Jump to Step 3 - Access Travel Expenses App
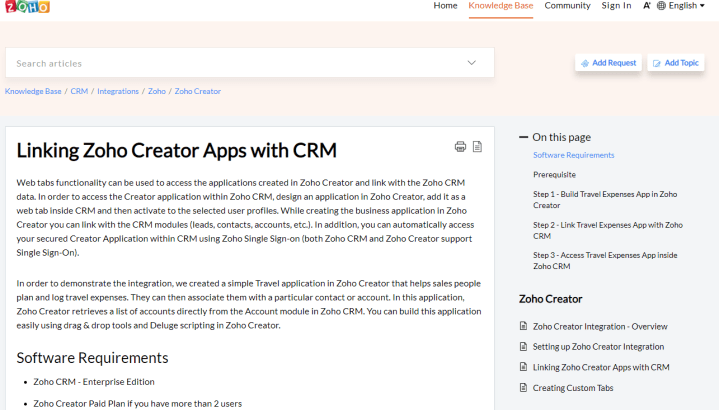Image resolution: width=719 pixels, height=410 pixels. coord(605,260)
